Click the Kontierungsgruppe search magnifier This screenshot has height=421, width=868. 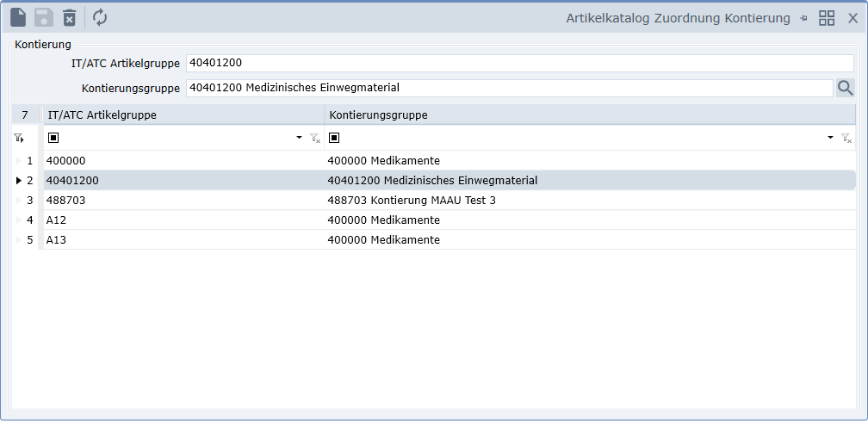tap(845, 87)
